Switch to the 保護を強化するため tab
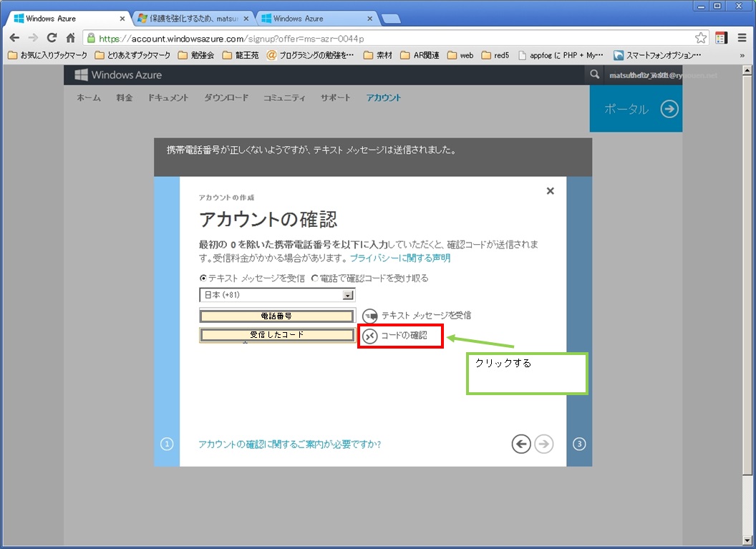Screen dimensions: 756x549 click(193, 19)
